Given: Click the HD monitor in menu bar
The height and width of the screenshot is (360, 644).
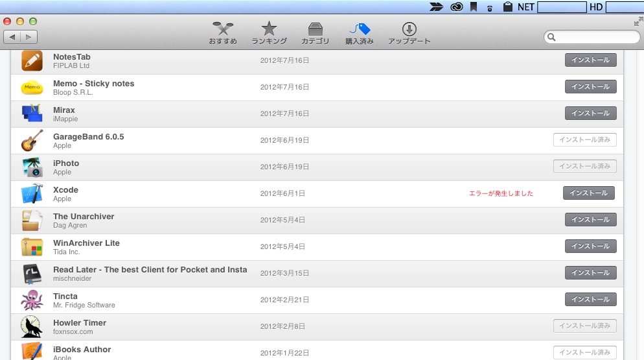Looking at the screenshot, I should pyautogui.click(x=617, y=7).
